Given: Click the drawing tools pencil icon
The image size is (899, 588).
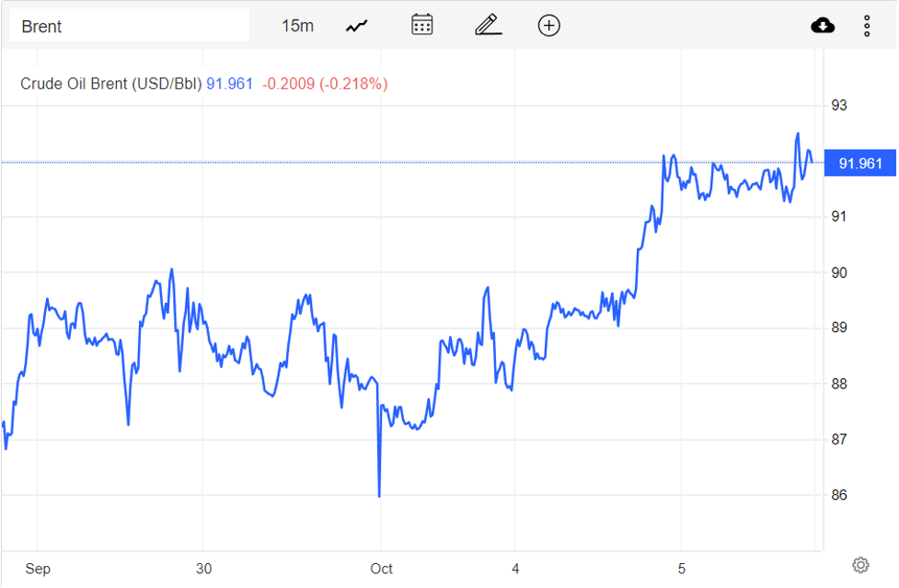Looking at the screenshot, I should point(488,25).
